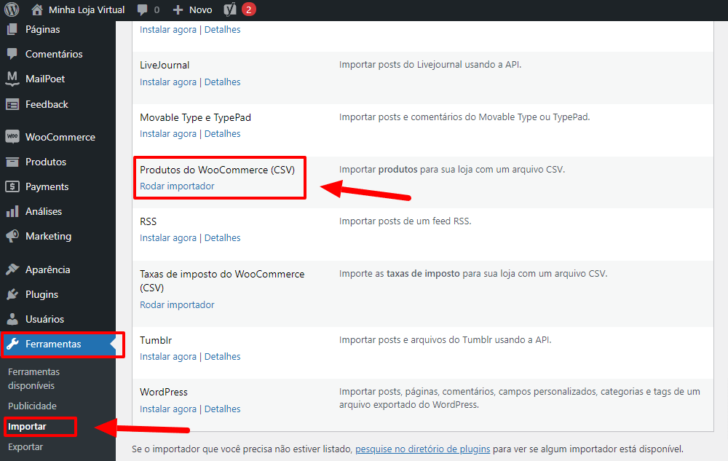View Tumblr importer Detalhes
The width and height of the screenshot is (728, 461).
(222, 357)
